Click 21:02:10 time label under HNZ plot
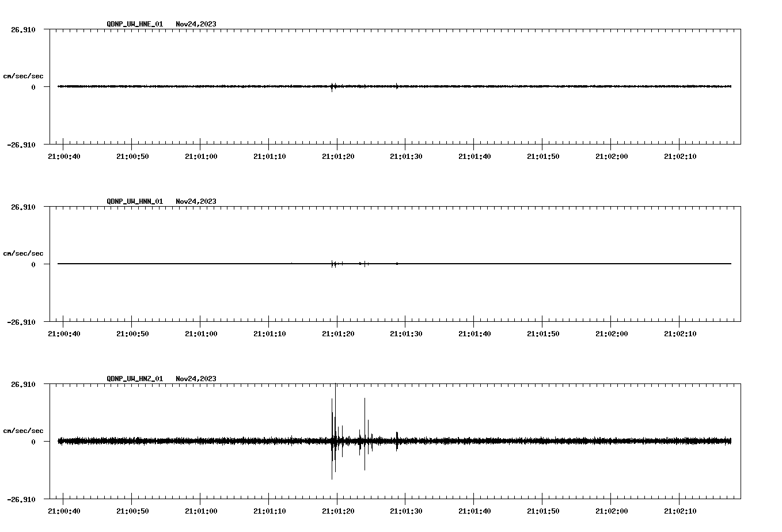Image resolution: width=782 pixels, height=532 pixels. [680, 511]
